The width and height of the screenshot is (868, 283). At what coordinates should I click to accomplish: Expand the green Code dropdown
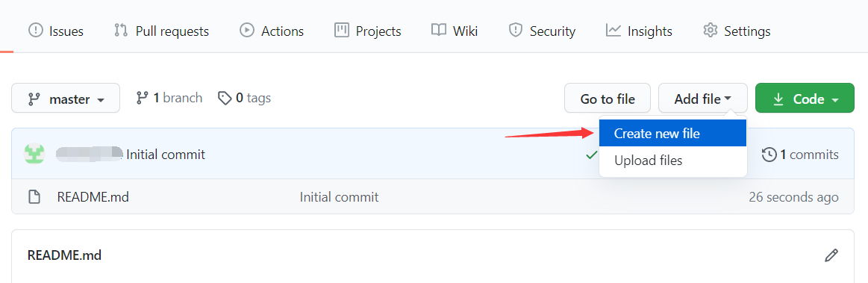coord(805,98)
